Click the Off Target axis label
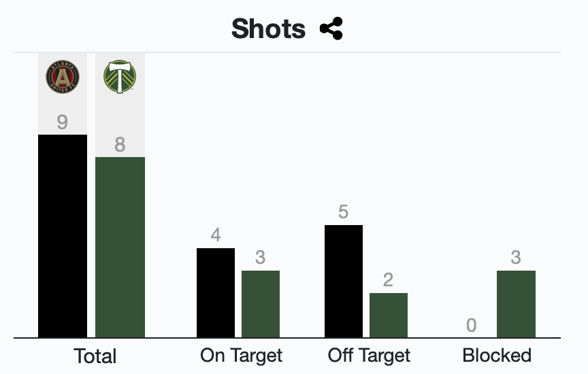 click(369, 355)
